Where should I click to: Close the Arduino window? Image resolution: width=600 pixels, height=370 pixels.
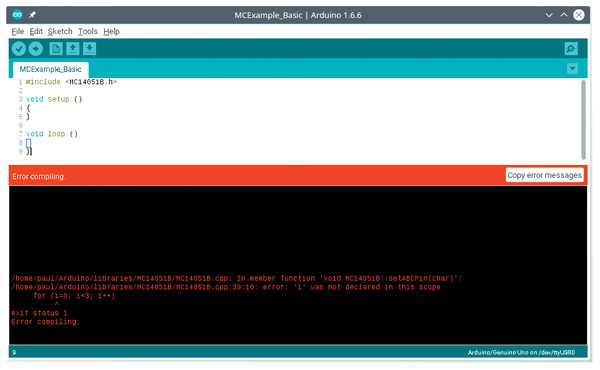pos(579,15)
